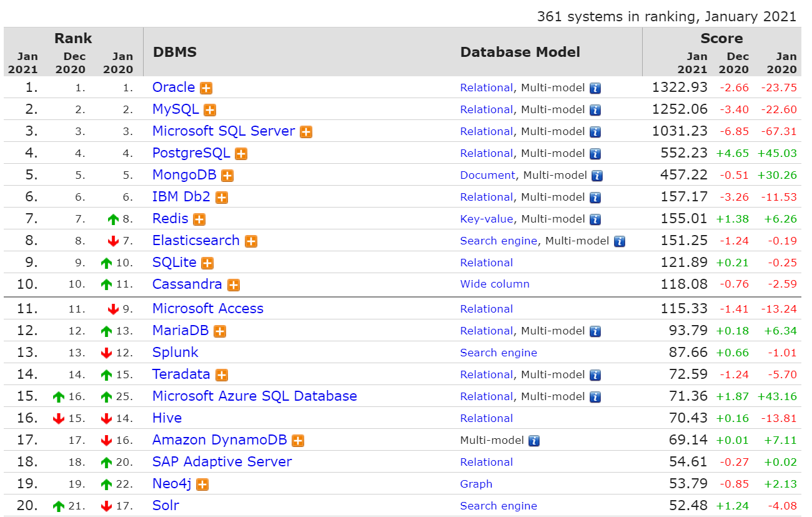This screenshot has height=517, width=812.
Task: Click the Search engine link in Solr row
Action: click(x=498, y=506)
